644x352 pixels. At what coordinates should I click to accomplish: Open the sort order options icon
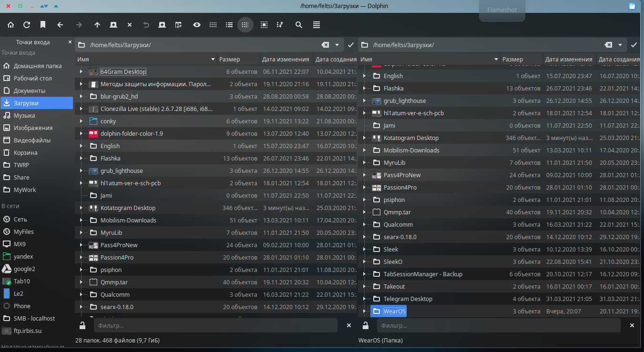[280, 25]
